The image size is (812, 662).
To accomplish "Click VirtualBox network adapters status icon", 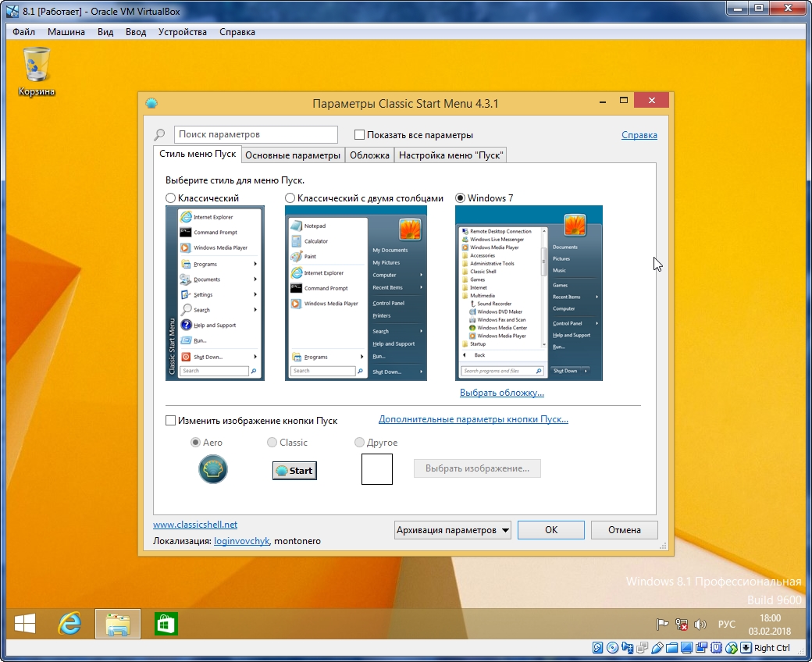I will click(x=642, y=647).
